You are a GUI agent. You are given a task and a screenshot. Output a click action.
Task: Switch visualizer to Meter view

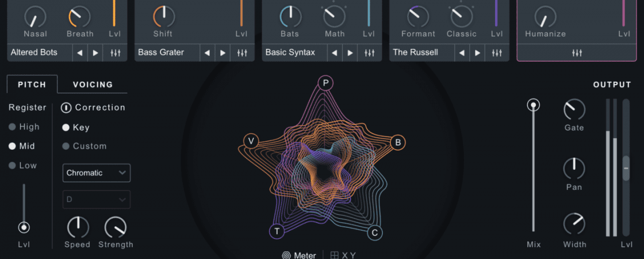click(x=299, y=256)
